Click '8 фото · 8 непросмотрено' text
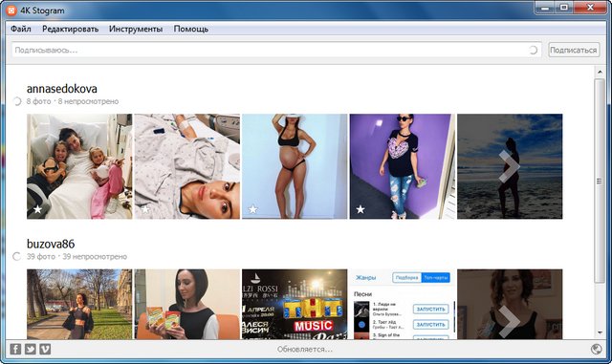612x364 pixels. tap(73, 101)
